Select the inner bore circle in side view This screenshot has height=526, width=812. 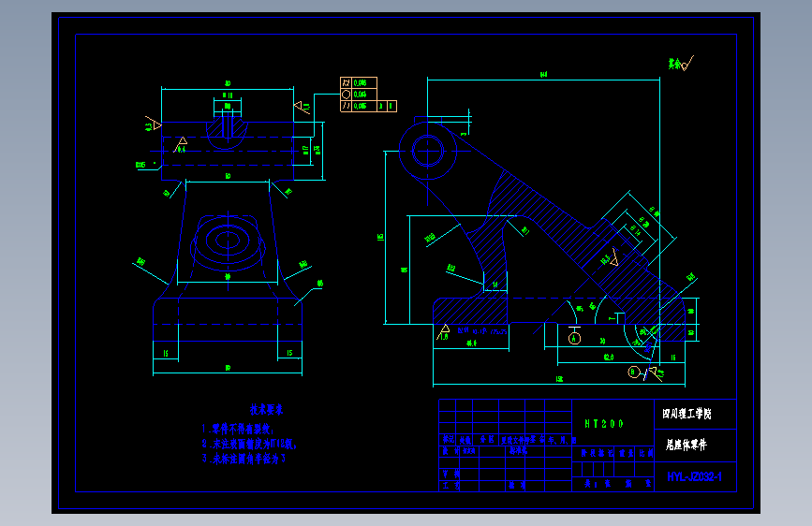[x=428, y=150]
